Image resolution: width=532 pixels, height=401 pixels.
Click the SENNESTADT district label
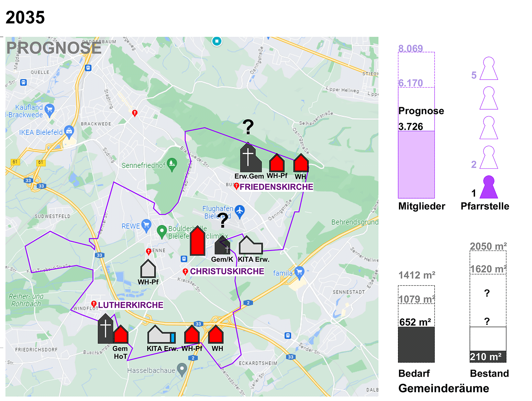click(349, 292)
